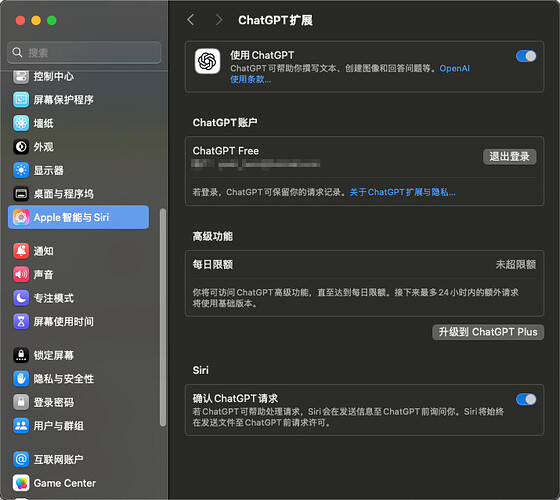560x500 pixels.
Task: Click the Displays (显示器) sun icon
Action: (x=21, y=170)
